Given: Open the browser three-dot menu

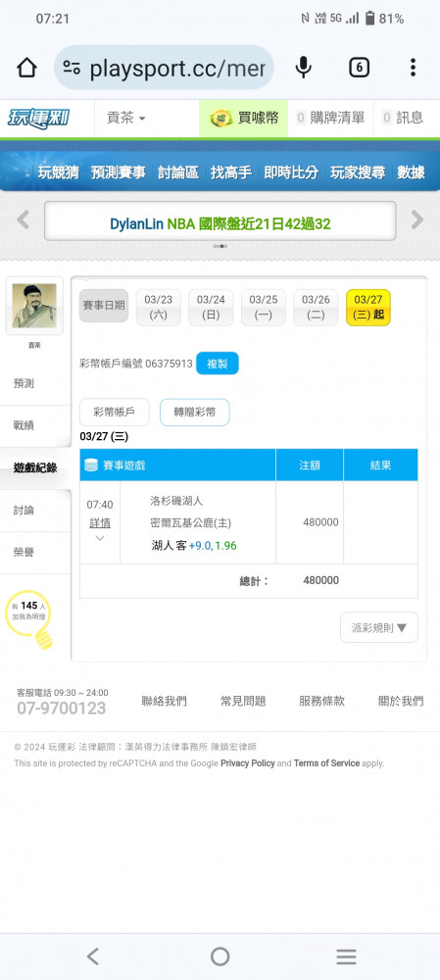Looking at the screenshot, I should (x=413, y=68).
